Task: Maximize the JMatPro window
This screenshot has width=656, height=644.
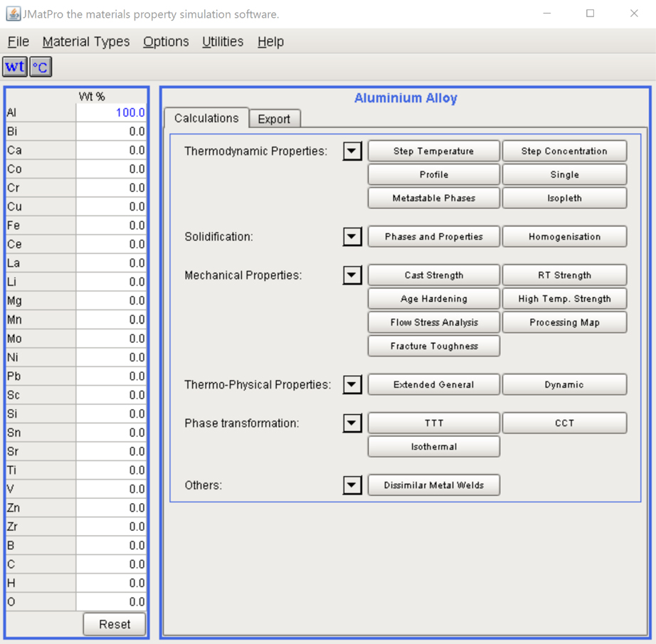Action: (x=590, y=14)
